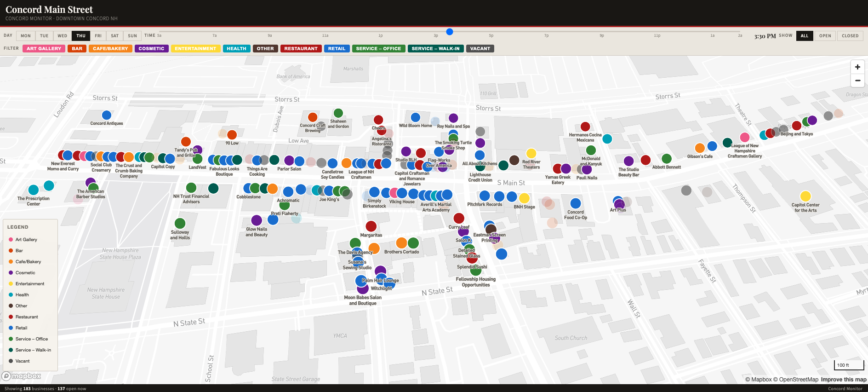Show only CLOSED businesses
Screen dimensions: 868x392
850,36
